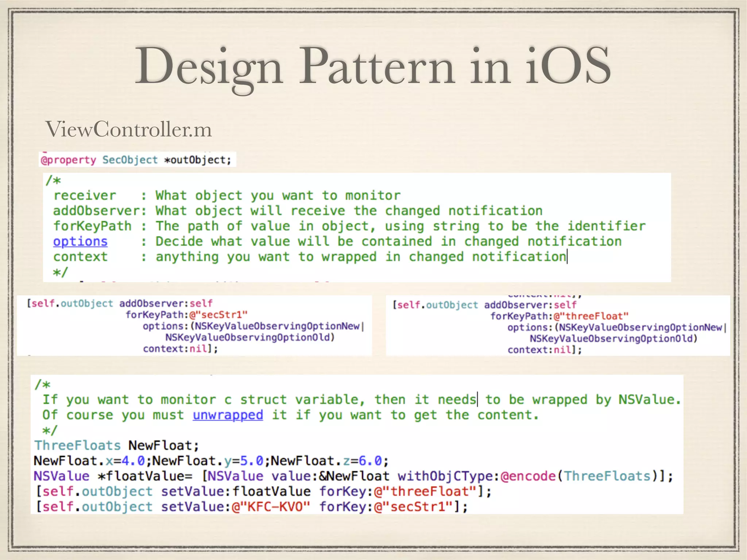747x560 pixels.
Task: Open the underlined 'options' link in the comment
Action: (80, 241)
